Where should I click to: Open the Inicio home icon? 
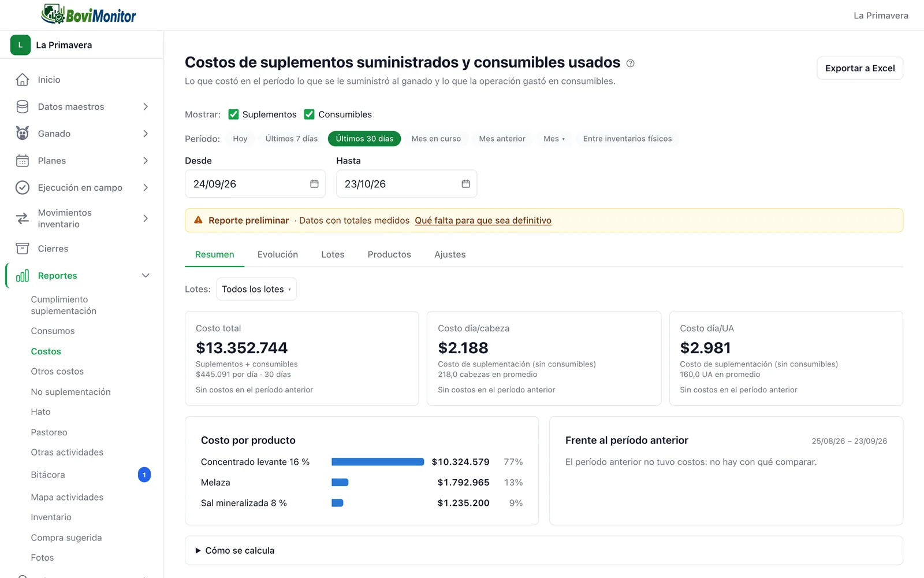23,80
